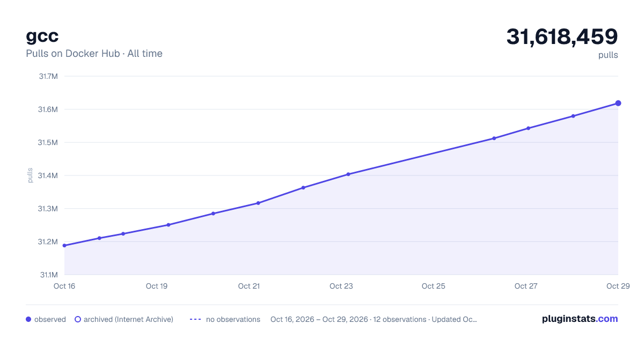Click the '31.2M' y-axis label
644x338 pixels.
[48, 242]
